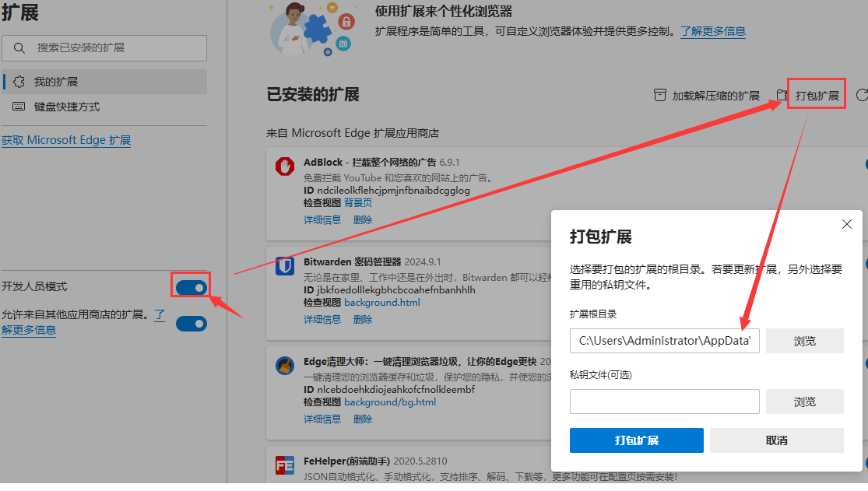This screenshot has height=491, width=868.
Task: Click the Edge清理大师 broom icon
Action: (285, 366)
